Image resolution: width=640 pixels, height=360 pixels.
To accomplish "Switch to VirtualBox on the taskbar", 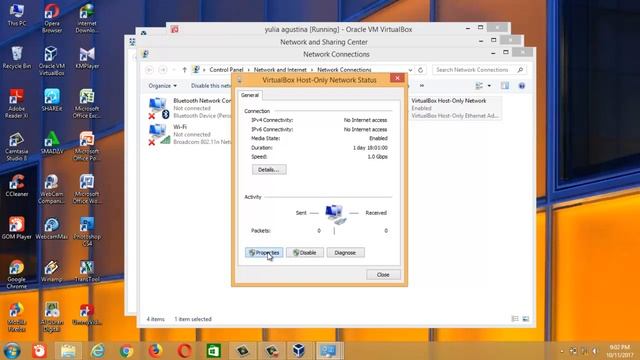I will [x=299, y=351].
